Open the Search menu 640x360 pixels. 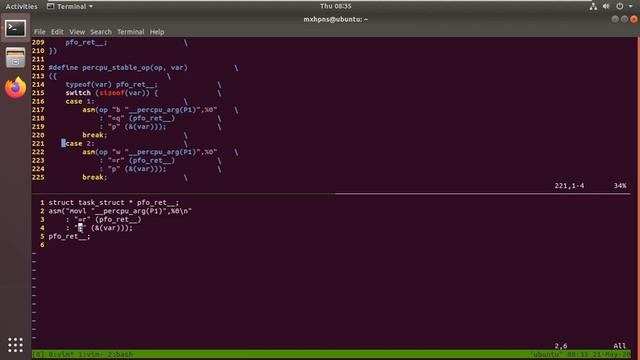point(101,32)
